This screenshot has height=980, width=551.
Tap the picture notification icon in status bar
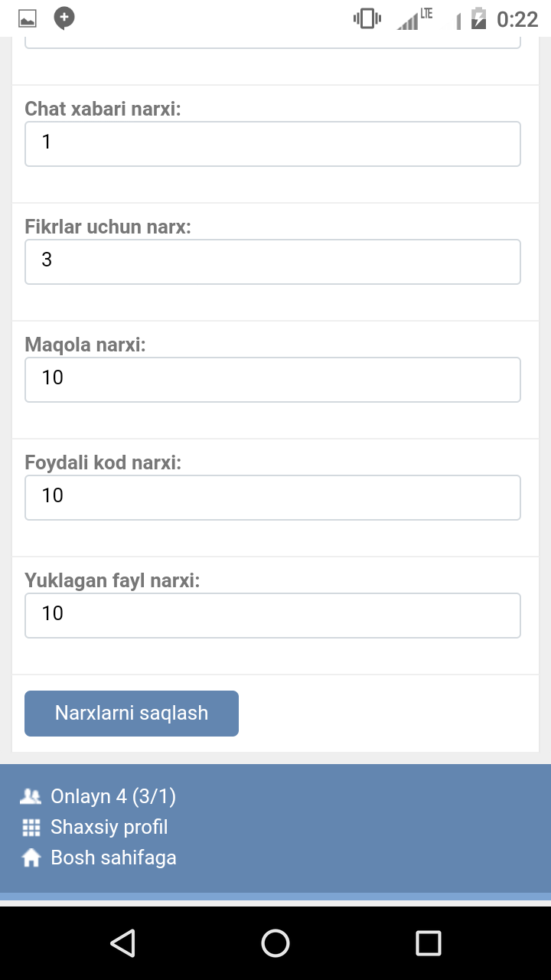(x=28, y=18)
